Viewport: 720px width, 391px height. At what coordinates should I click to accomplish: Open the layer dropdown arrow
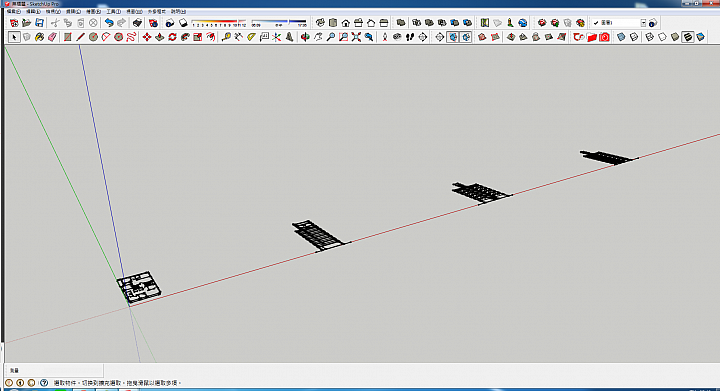coord(643,23)
